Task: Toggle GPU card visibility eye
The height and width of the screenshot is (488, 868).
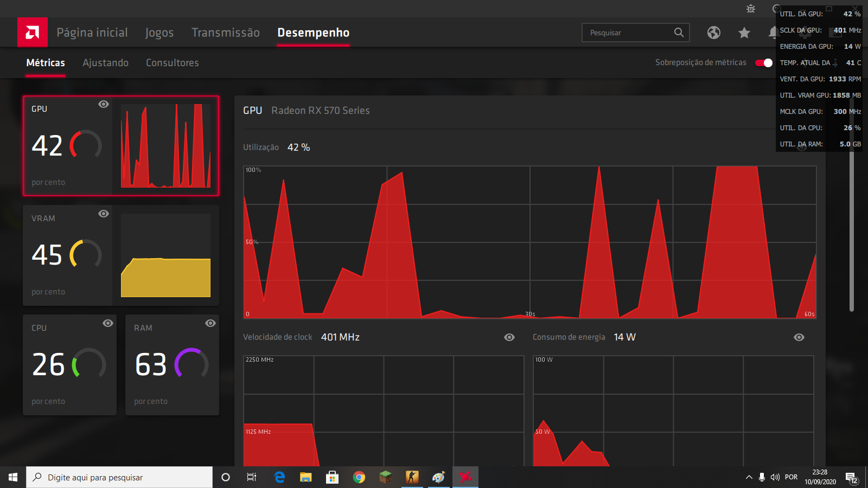Action: pos(104,104)
